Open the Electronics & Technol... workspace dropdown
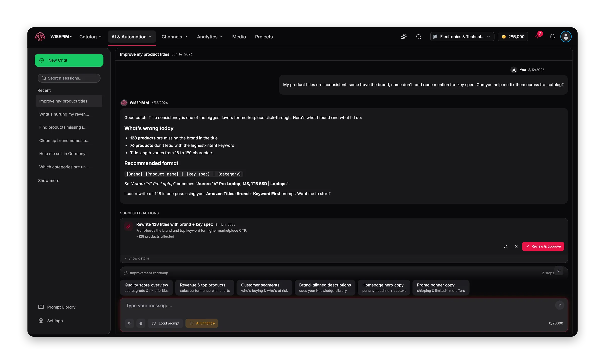 tap(462, 37)
